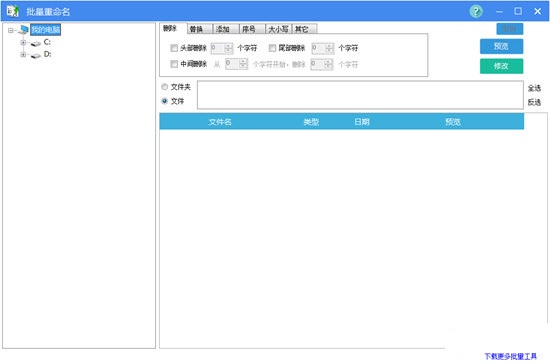Viewport: 550px width, 364px height.
Task: Collapse the 我的电脑 tree node
Action: click(11, 31)
